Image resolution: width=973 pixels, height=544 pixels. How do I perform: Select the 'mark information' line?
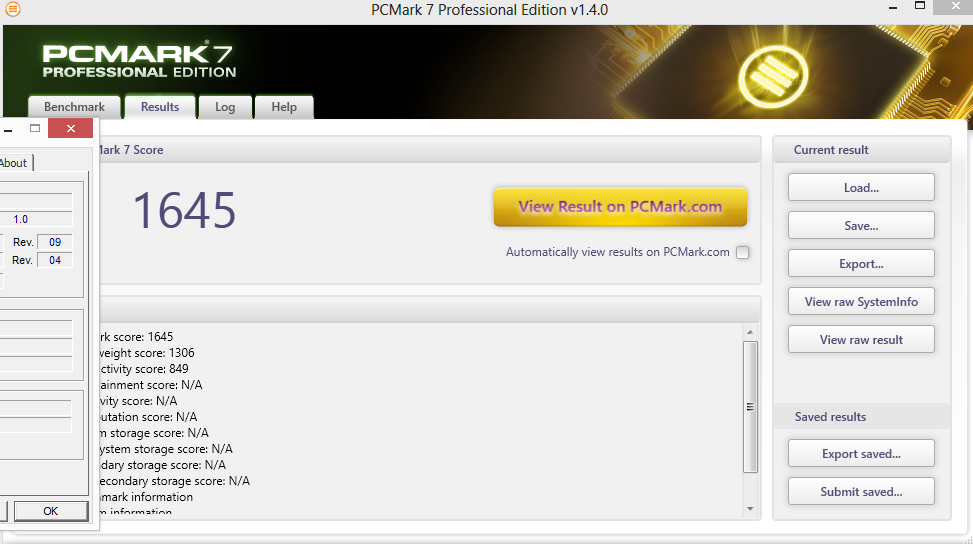146,497
